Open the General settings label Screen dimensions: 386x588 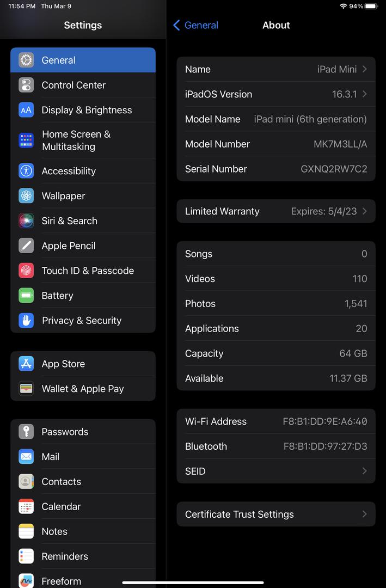click(x=58, y=60)
